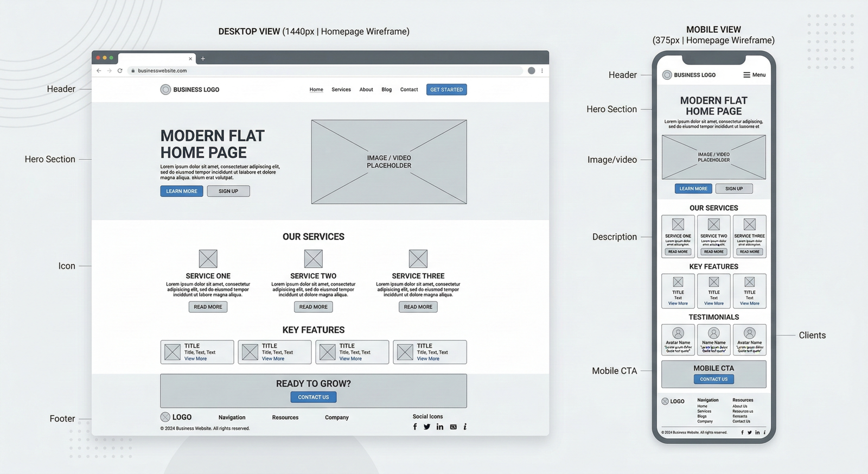Click the desktop hero Sign Up button
This screenshot has width=868, height=474.
(x=228, y=191)
